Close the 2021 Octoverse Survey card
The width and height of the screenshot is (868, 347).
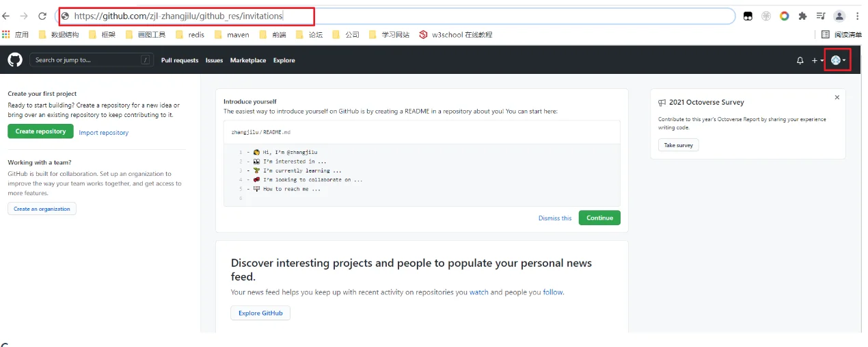pos(837,98)
